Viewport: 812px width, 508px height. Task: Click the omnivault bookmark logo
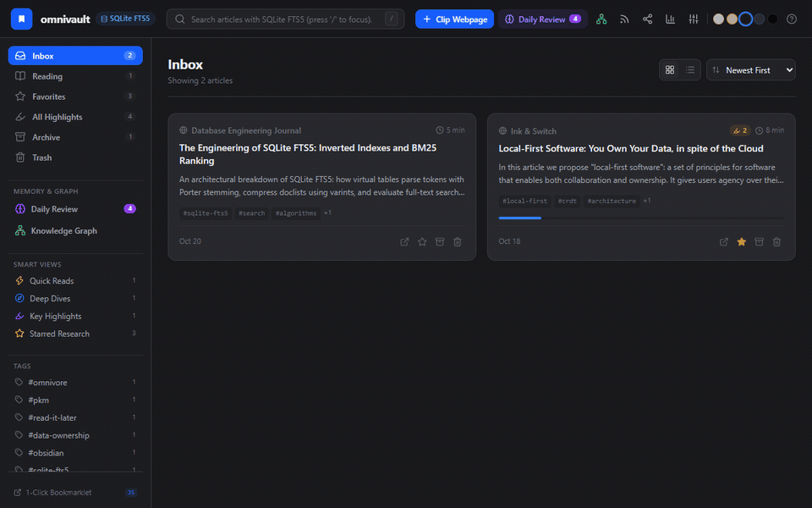pos(22,19)
